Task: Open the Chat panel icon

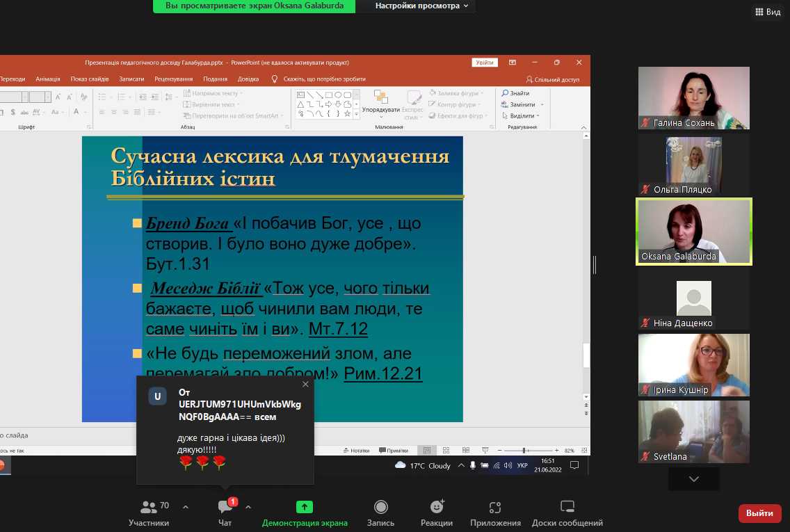Action: click(x=225, y=507)
